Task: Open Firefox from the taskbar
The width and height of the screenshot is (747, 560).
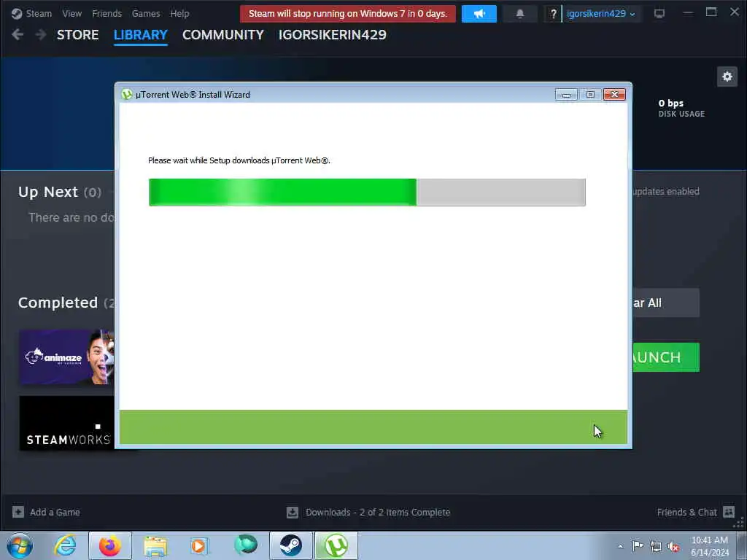Action: coord(109,545)
